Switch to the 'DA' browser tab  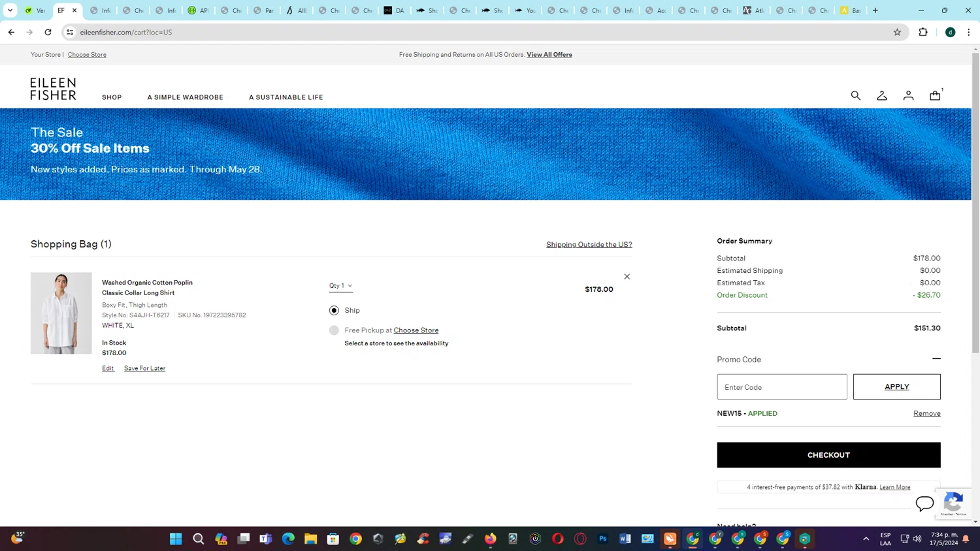coord(395,10)
